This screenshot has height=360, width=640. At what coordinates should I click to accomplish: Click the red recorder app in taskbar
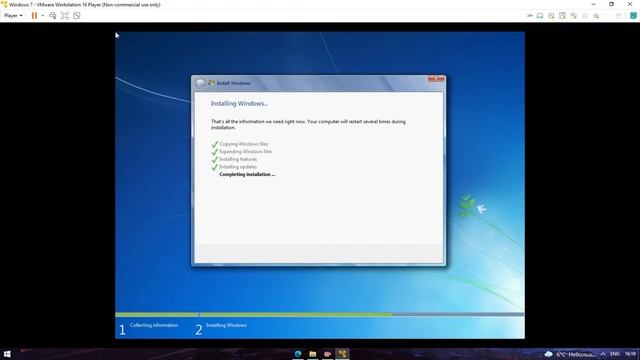[327, 354]
